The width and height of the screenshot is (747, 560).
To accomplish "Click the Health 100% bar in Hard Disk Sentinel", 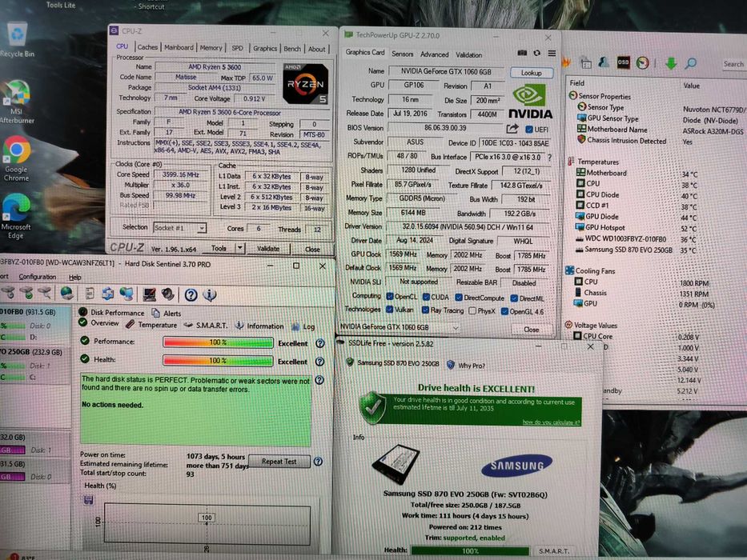I will (x=218, y=361).
